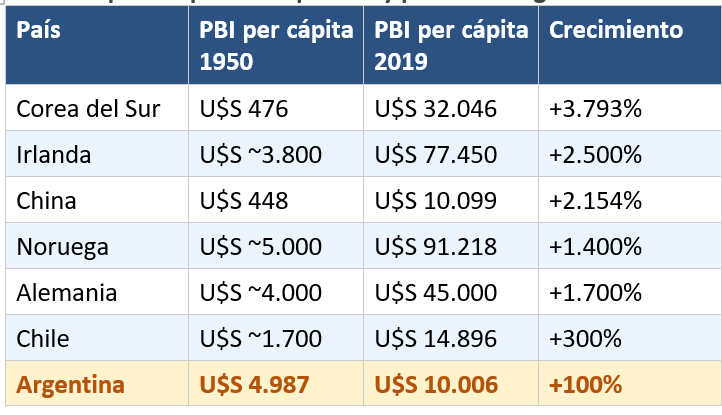Select the Chile row label
Image resolution: width=722 pixels, height=415 pixels.
tap(43, 338)
